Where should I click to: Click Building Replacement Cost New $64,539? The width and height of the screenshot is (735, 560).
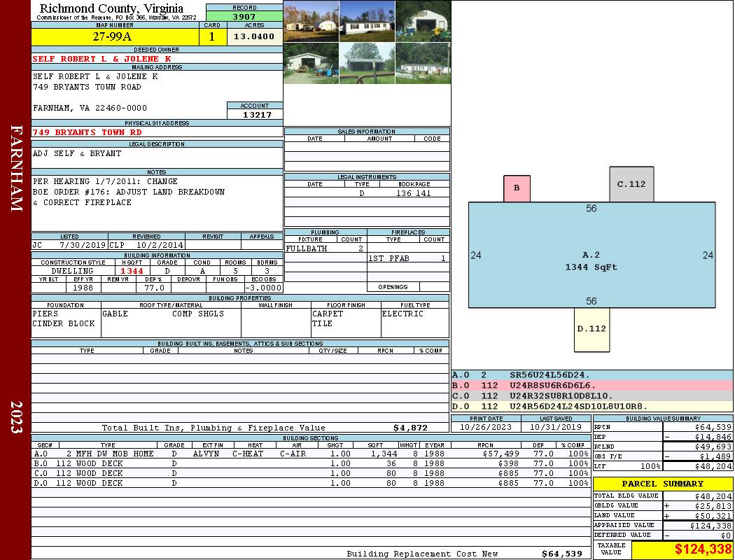(x=561, y=554)
